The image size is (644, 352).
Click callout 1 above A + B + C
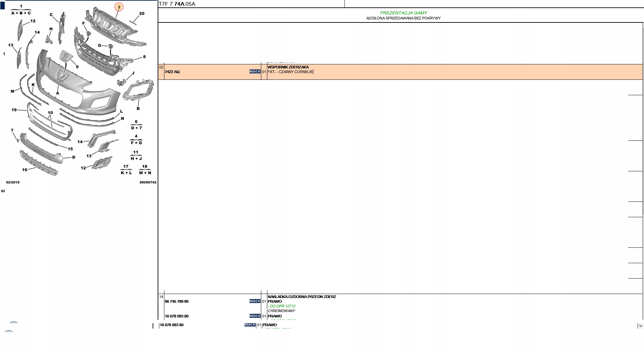[x=21, y=6]
